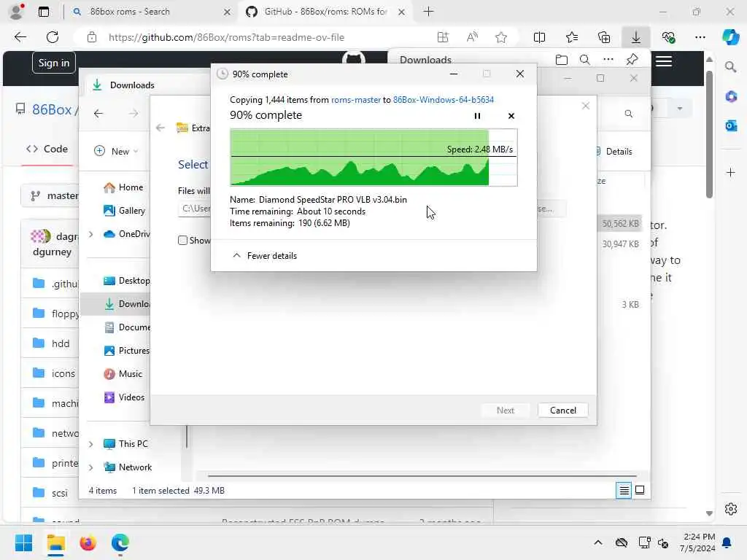Viewport: 747px width, 560px height.
Task: Open the 86Box owner link
Action: click(52, 109)
